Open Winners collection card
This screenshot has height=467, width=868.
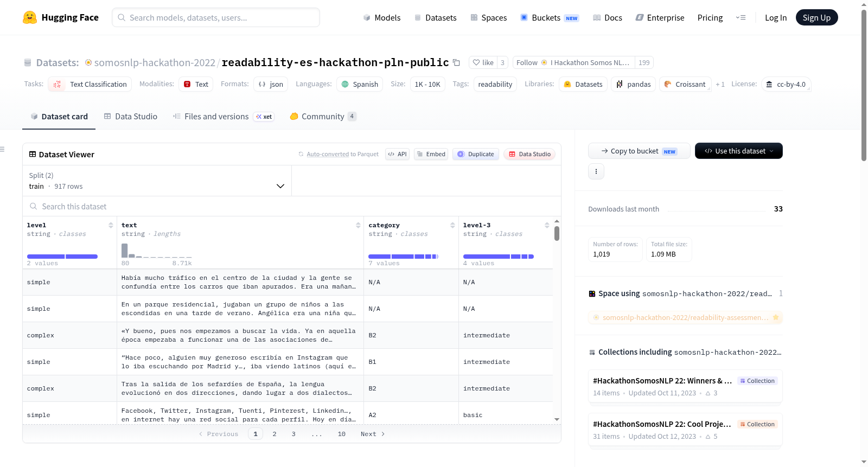[685, 387]
